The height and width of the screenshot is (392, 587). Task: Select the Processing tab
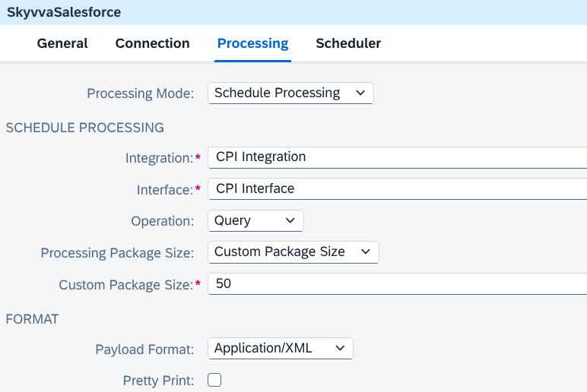(x=252, y=43)
